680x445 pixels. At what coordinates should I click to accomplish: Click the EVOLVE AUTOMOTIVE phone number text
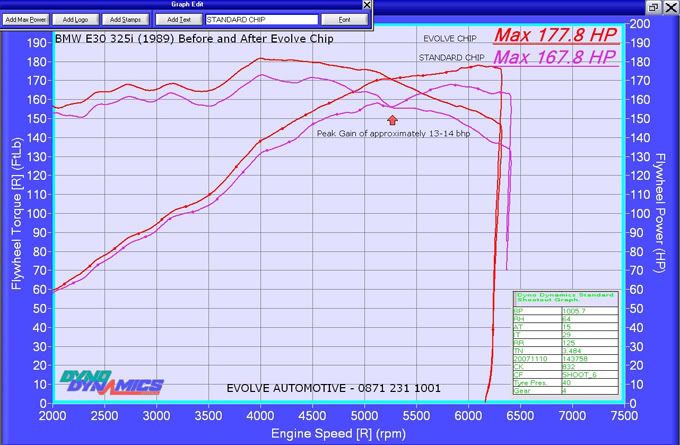pyautogui.click(x=333, y=388)
